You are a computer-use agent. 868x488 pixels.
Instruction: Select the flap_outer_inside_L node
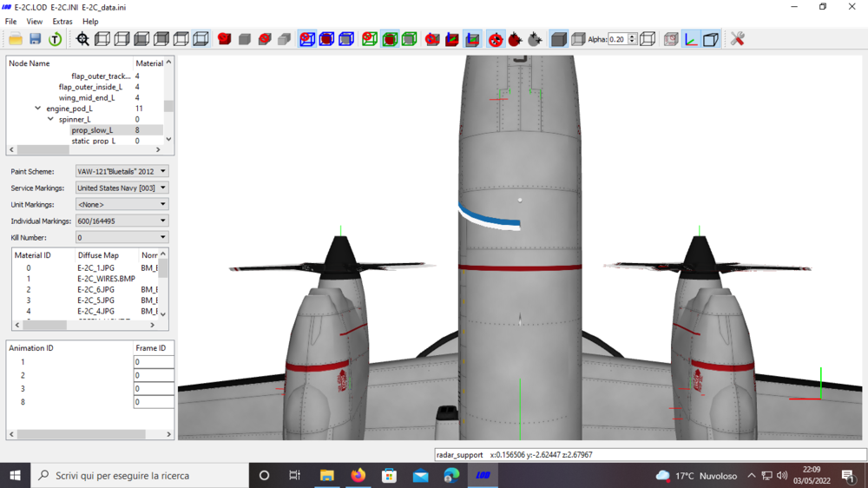[90, 87]
